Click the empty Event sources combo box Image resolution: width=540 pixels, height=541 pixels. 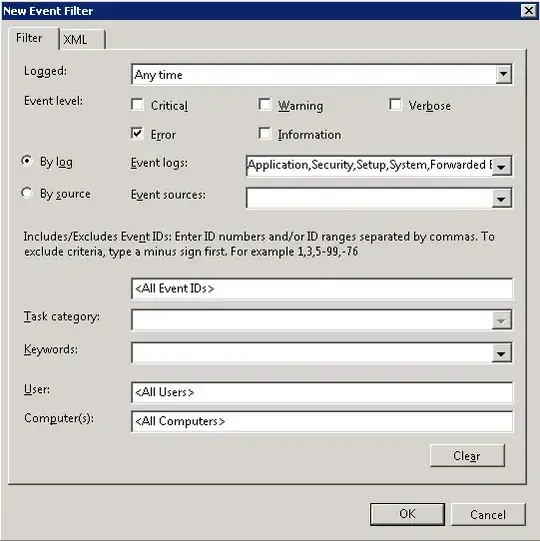(x=369, y=198)
